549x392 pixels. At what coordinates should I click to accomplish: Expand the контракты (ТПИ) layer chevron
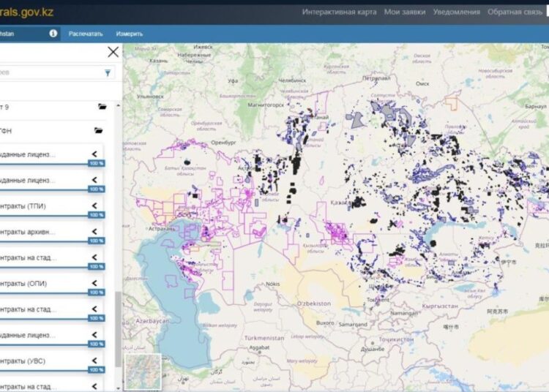94,206
